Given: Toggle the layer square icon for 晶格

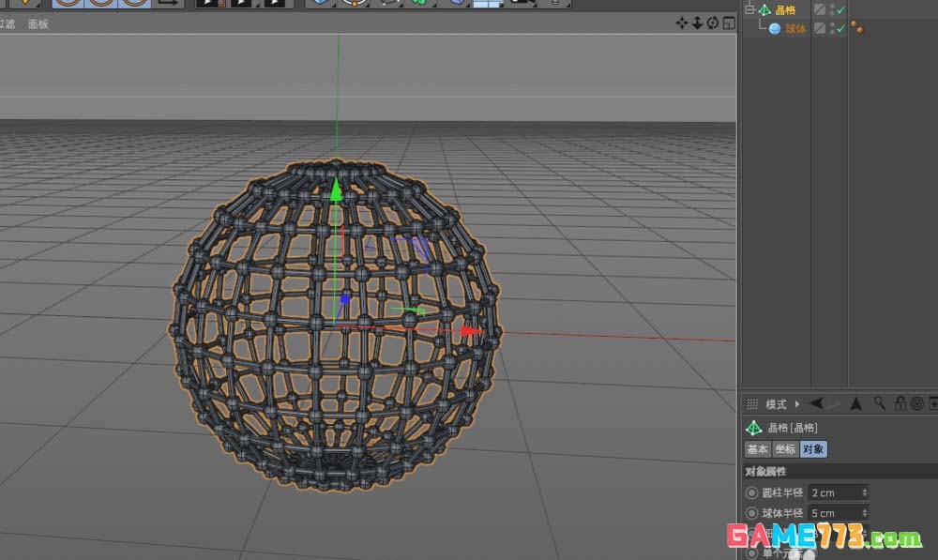Looking at the screenshot, I should (x=820, y=10).
